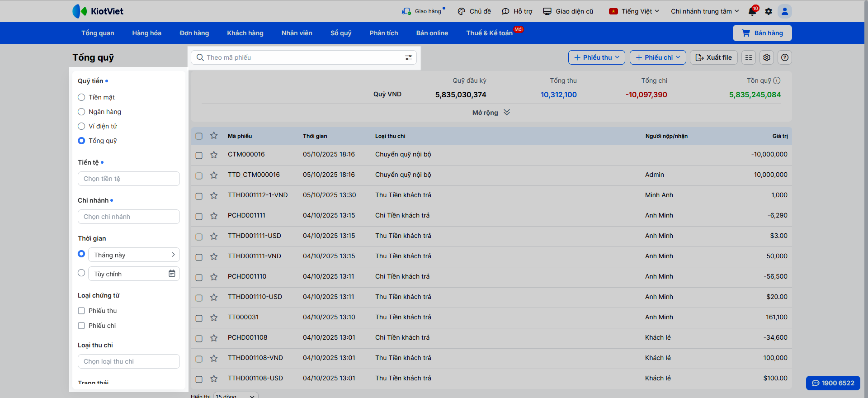
Task: Click the Xuất file export button
Action: click(714, 57)
